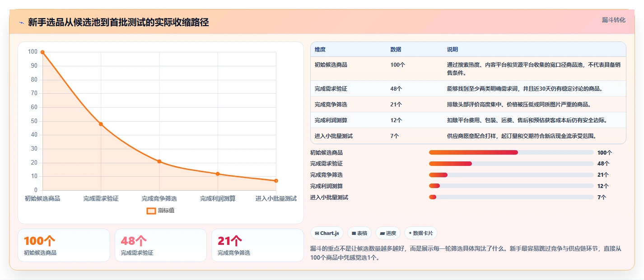Click the y-axis label 0
Image resolution: width=644 pixels, height=280 pixels.
pos(35,190)
